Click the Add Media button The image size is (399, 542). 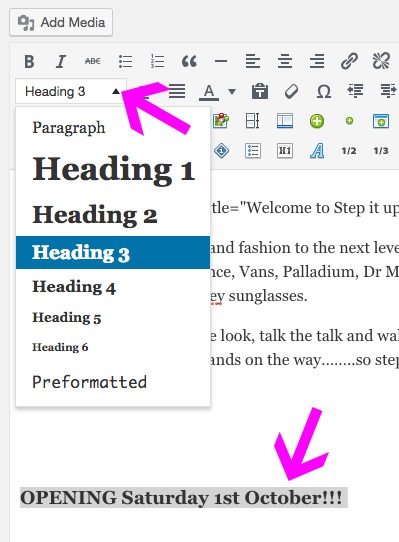61,22
